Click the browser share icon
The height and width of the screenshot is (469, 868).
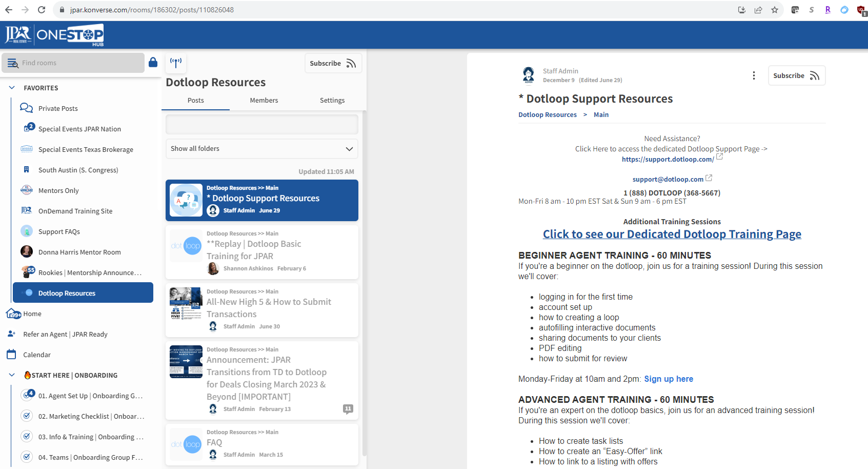[x=758, y=10]
